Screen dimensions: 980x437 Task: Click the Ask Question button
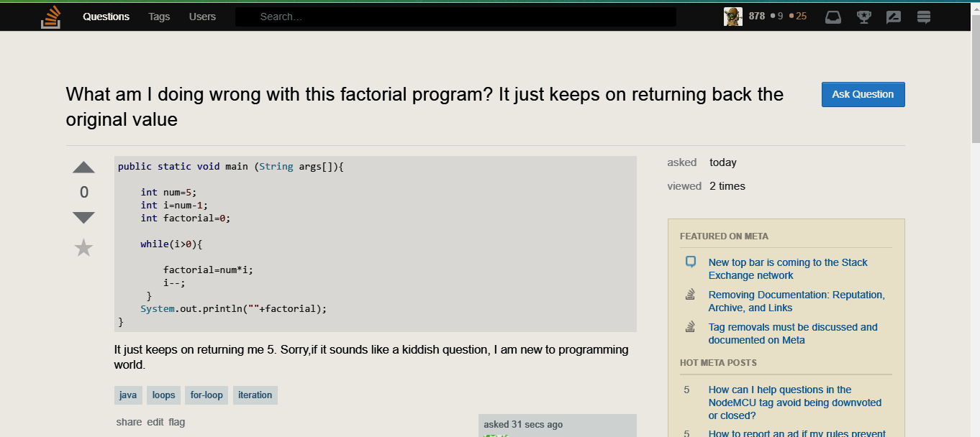point(863,94)
